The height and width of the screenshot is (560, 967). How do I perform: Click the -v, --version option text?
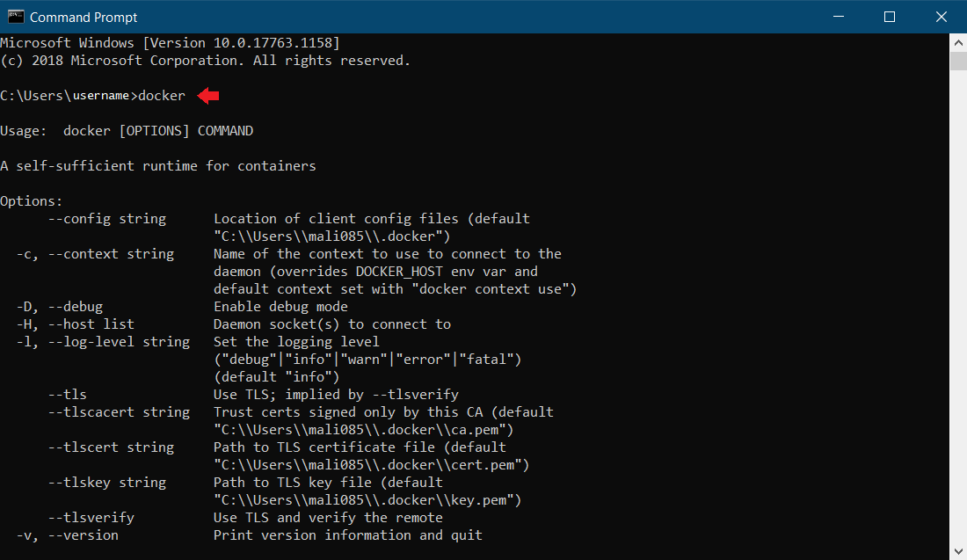(x=67, y=535)
